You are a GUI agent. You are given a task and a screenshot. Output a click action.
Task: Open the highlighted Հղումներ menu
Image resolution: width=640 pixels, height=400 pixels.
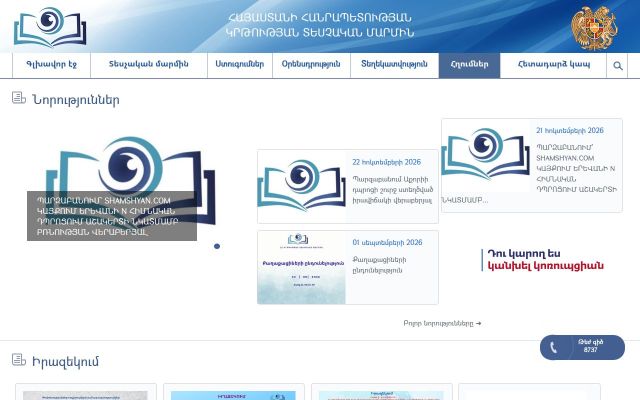click(469, 64)
